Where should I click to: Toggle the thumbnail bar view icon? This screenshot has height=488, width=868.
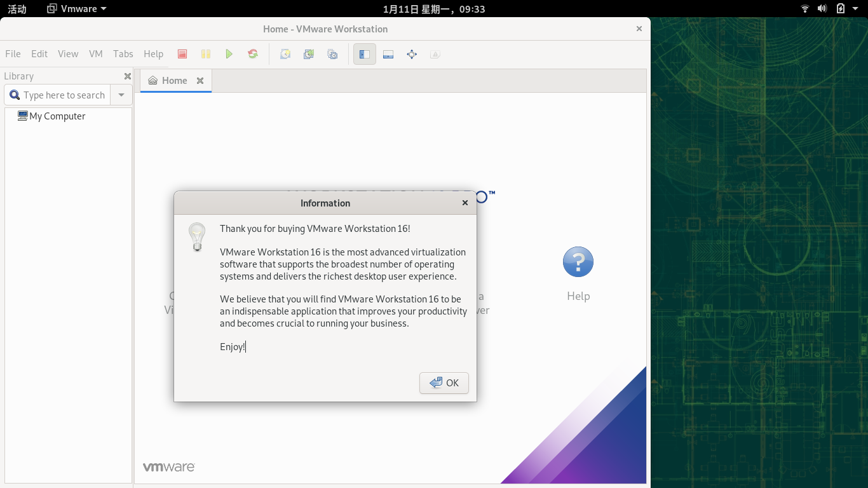(x=388, y=54)
